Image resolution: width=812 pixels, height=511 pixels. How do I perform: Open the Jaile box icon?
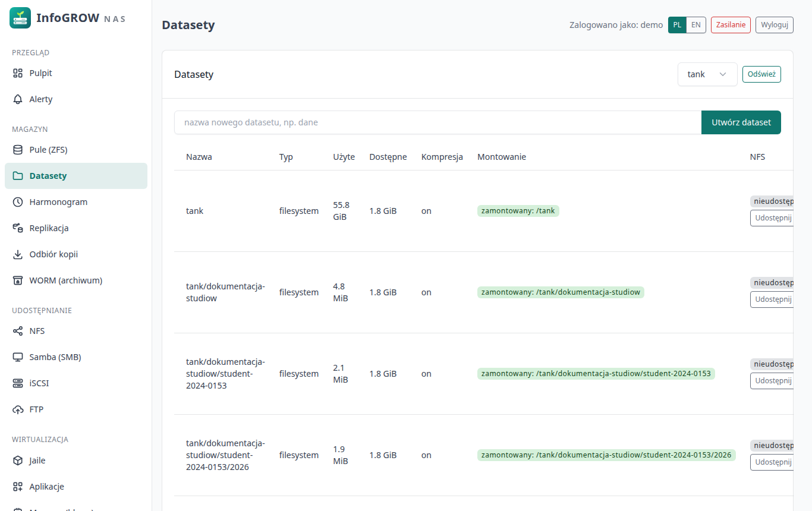(x=18, y=460)
